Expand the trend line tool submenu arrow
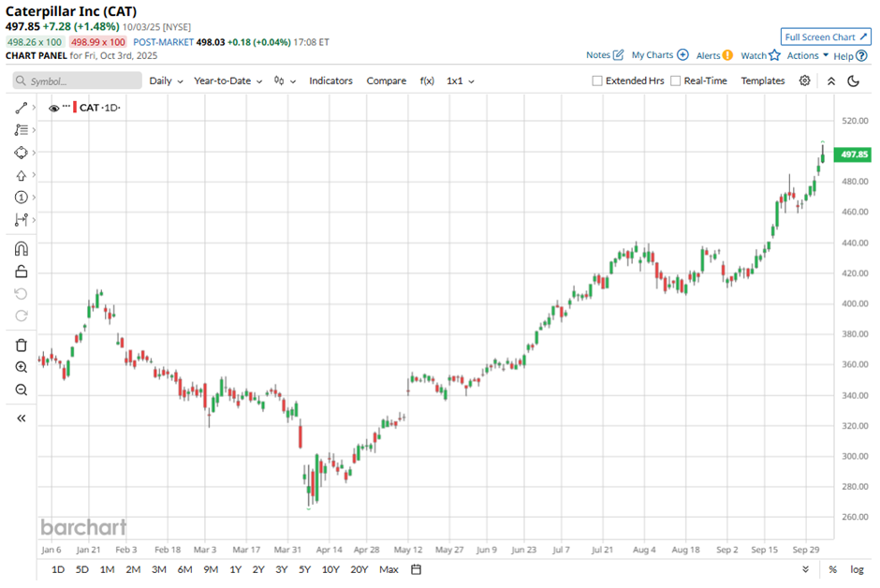Screen dimensions: 880x588 pyautogui.click(x=34, y=108)
